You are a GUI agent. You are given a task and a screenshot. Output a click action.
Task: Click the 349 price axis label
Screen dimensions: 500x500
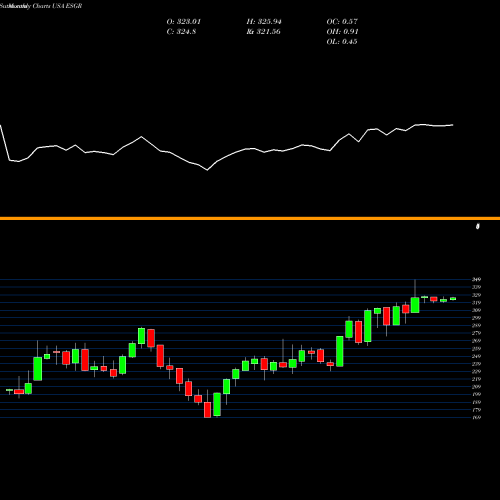[477, 279]
